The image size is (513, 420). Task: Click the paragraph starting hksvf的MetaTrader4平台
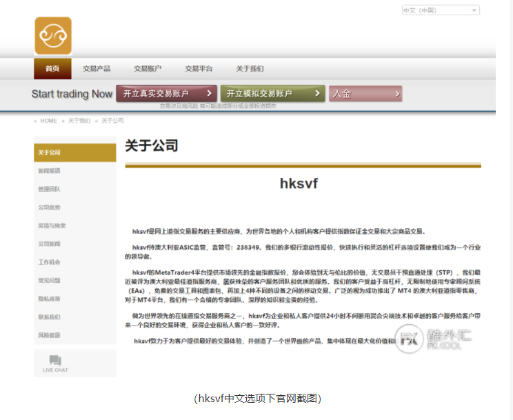coord(303,286)
